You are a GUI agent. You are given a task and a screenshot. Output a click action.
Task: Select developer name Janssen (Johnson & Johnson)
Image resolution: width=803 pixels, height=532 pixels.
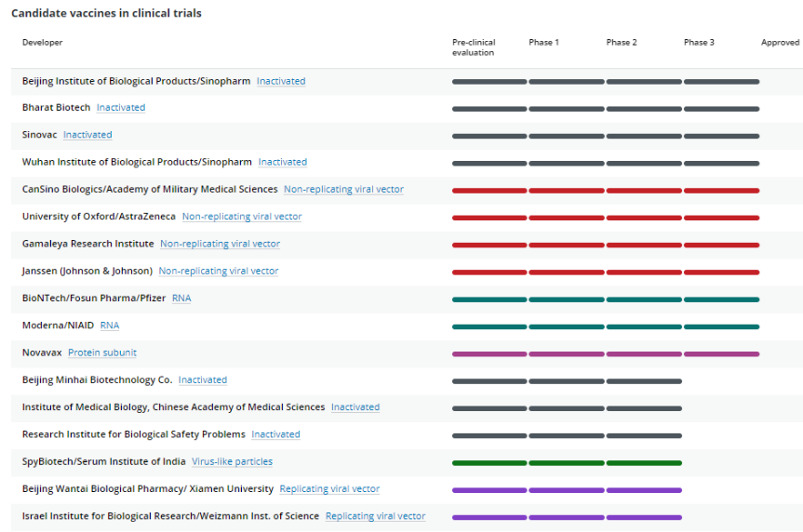tap(87, 271)
